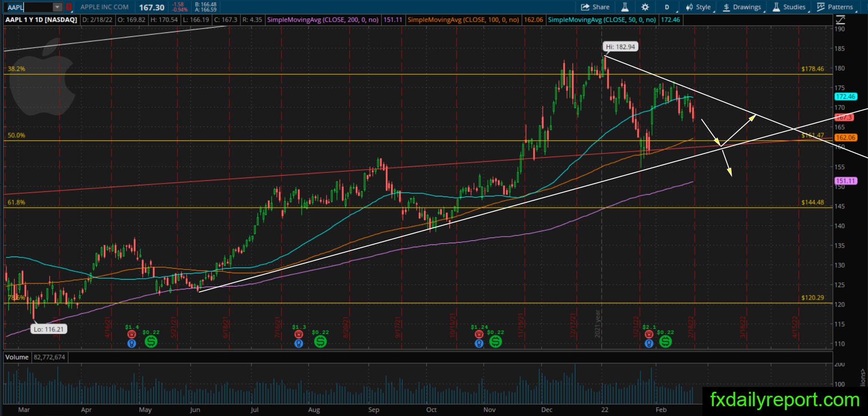This screenshot has height=416, width=868.
Task: Open the D timeframe dropdown
Action: pyautogui.click(x=669, y=7)
